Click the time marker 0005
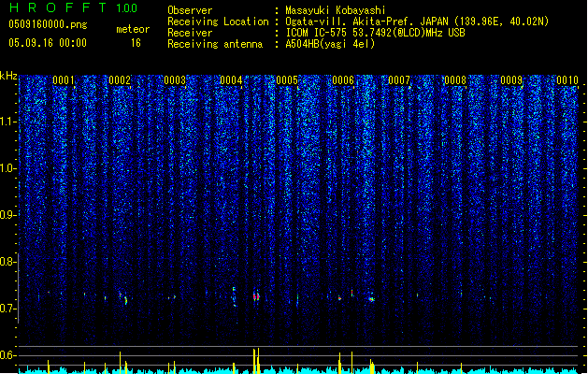Viewport: 588px width, 374px height. [287, 80]
